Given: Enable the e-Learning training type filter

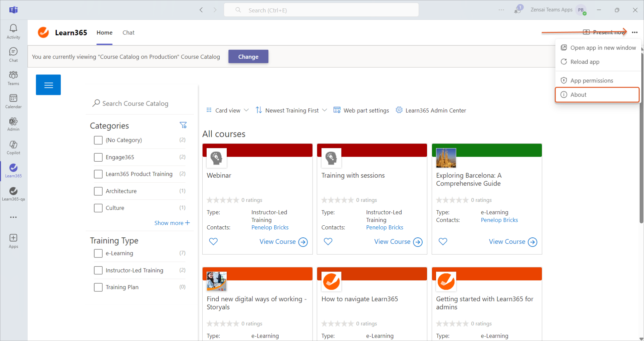Looking at the screenshot, I should coord(98,253).
